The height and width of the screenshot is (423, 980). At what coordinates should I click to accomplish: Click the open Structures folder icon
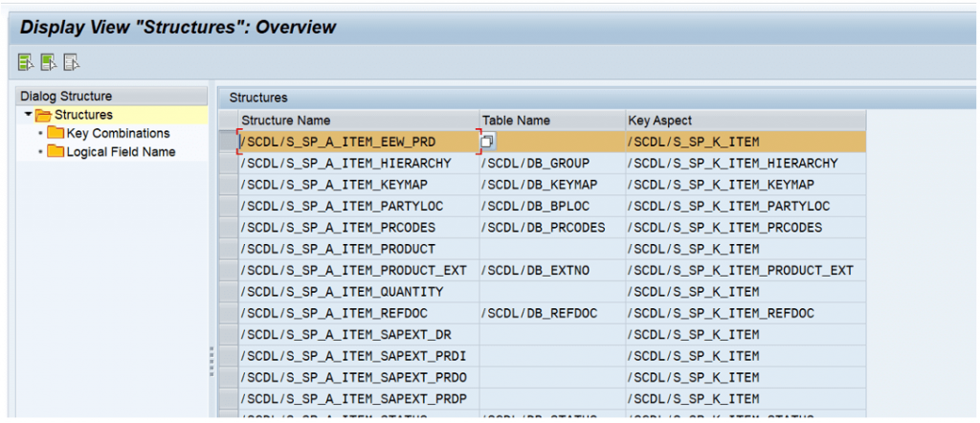(43, 115)
